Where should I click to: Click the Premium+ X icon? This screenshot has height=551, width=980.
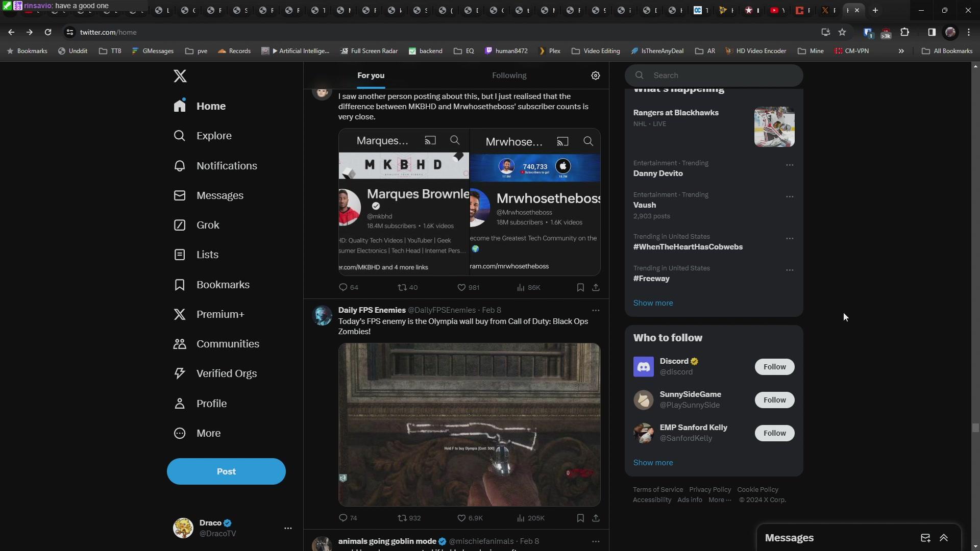tap(180, 314)
